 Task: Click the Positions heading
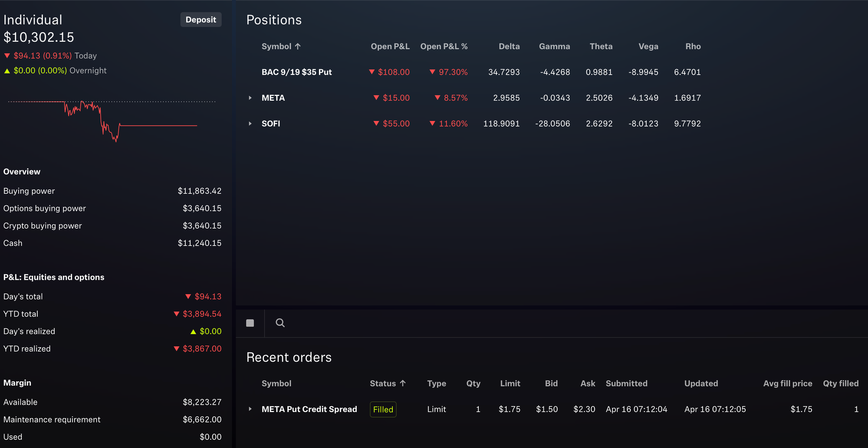(274, 20)
